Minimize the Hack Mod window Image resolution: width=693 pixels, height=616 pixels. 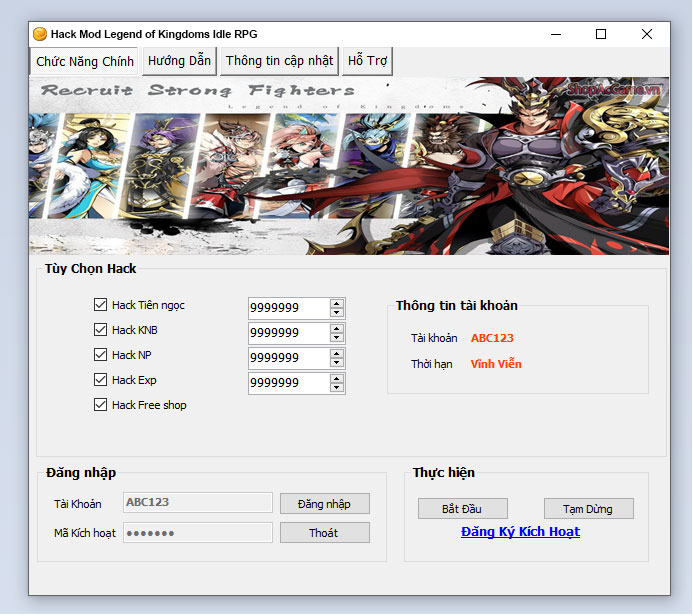pyautogui.click(x=556, y=34)
